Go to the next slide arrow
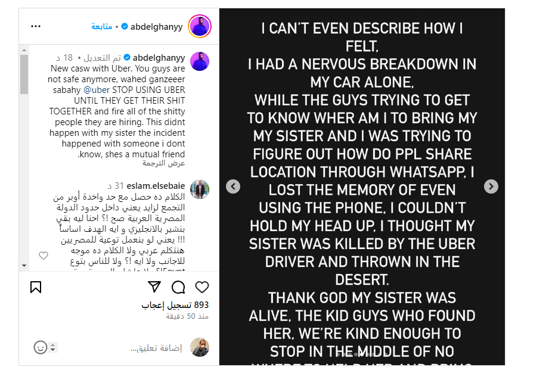This screenshot has width=549, height=392. coord(491,186)
